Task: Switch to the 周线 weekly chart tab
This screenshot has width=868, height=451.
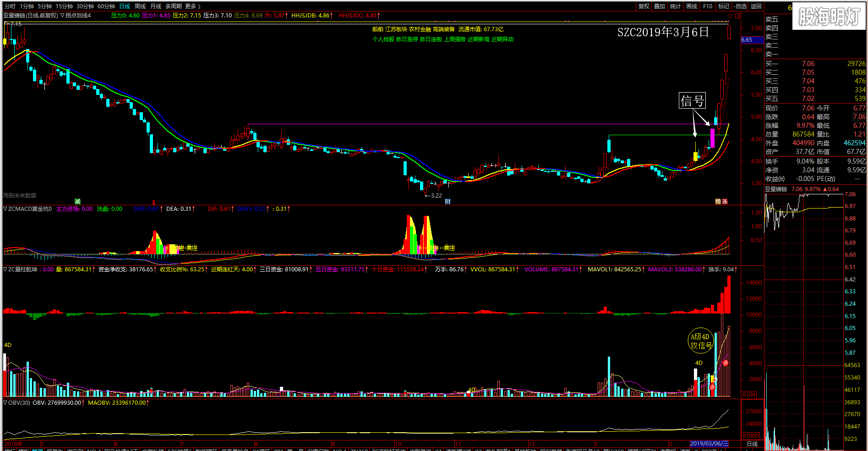Action: coord(140,6)
